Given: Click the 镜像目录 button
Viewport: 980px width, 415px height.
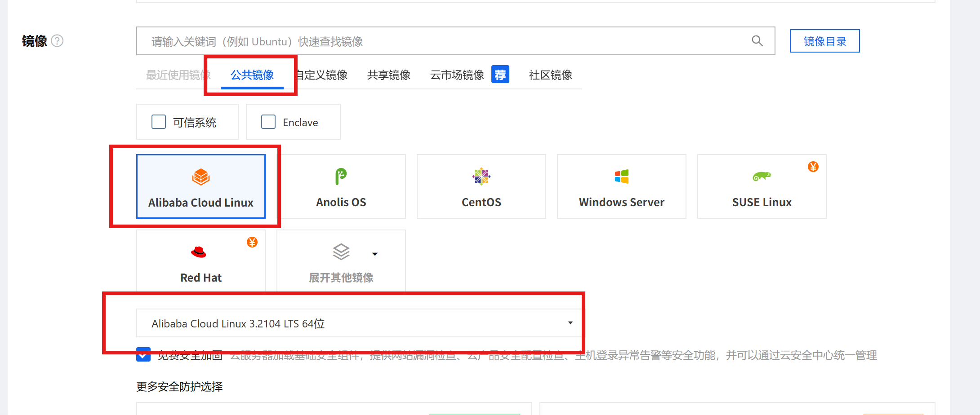Looking at the screenshot, I should point(825,41).
